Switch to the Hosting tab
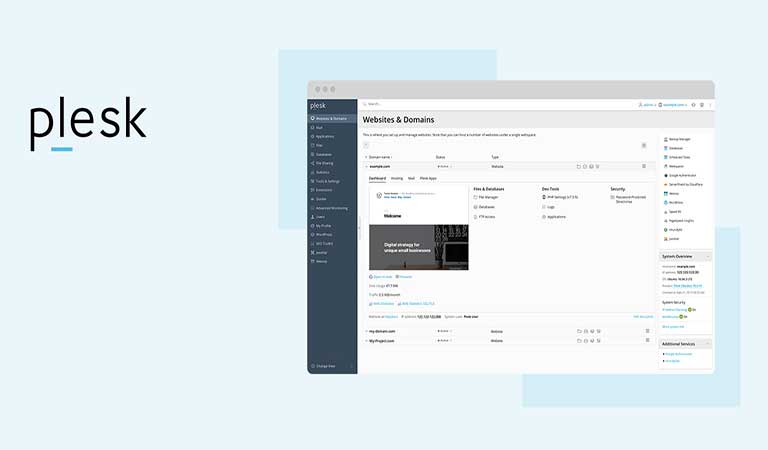768x450 pixels. pyautogui.click(x=397, y=178)
